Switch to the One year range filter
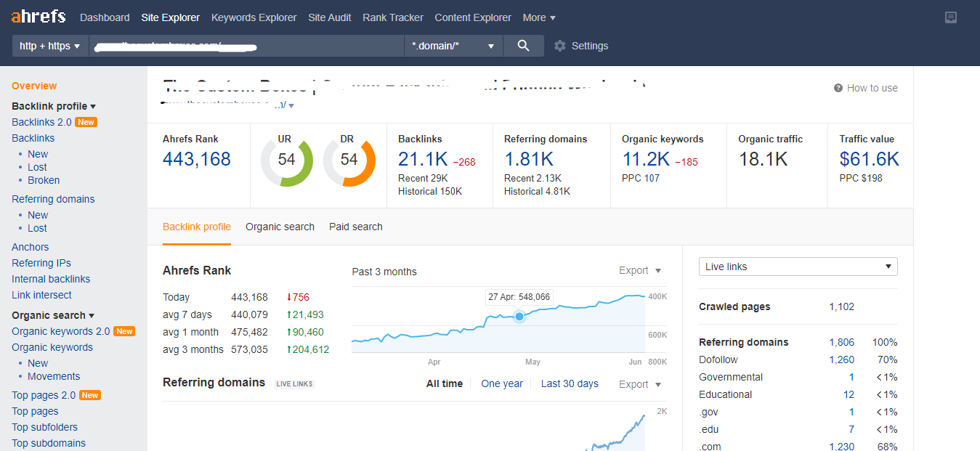Image resolution: width=980 pixels, height=451 pixels. coord(501,383)
